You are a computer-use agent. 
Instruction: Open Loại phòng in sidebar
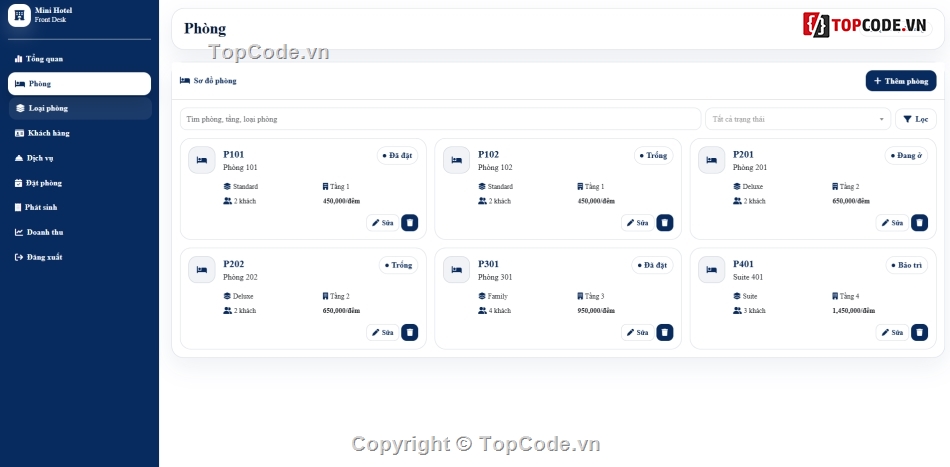[79, 108]
